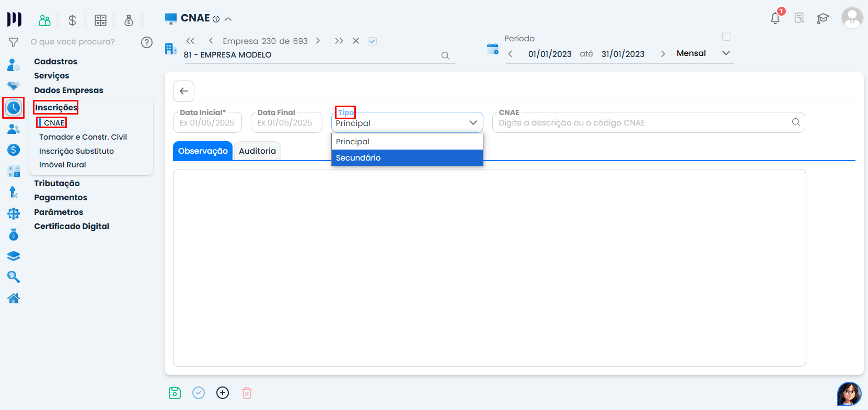Open Tomador e Constr. Civil menu item
Image resolution: width=868 pixels, height=410 pixels.
tap(83, 137)
